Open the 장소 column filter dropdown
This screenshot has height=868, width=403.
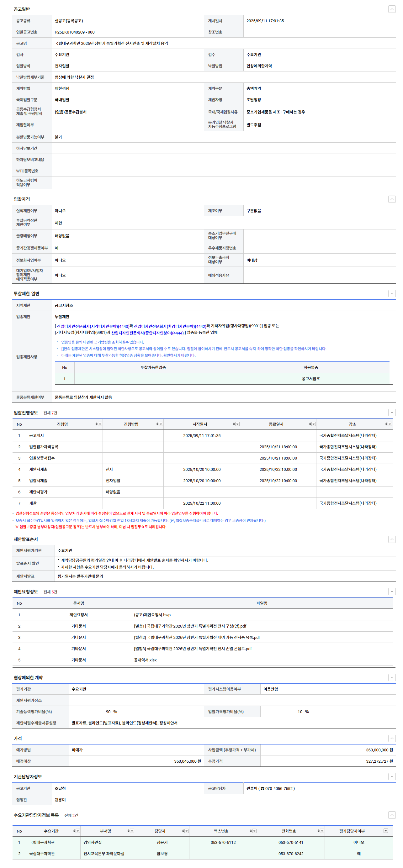390,424
